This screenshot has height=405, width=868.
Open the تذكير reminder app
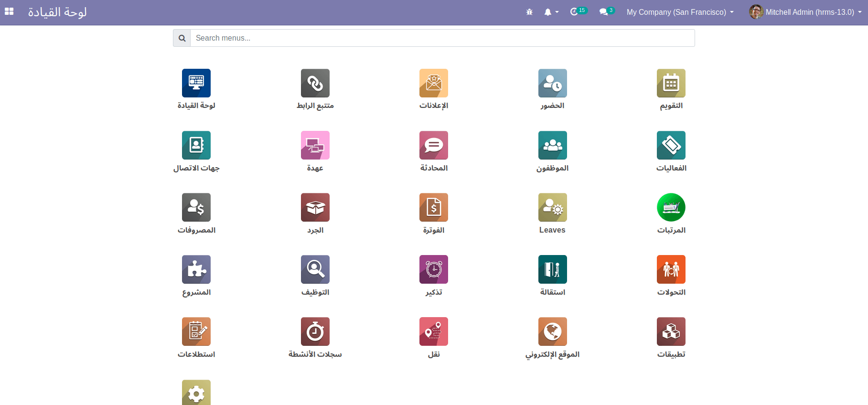(x=434, y=269)
